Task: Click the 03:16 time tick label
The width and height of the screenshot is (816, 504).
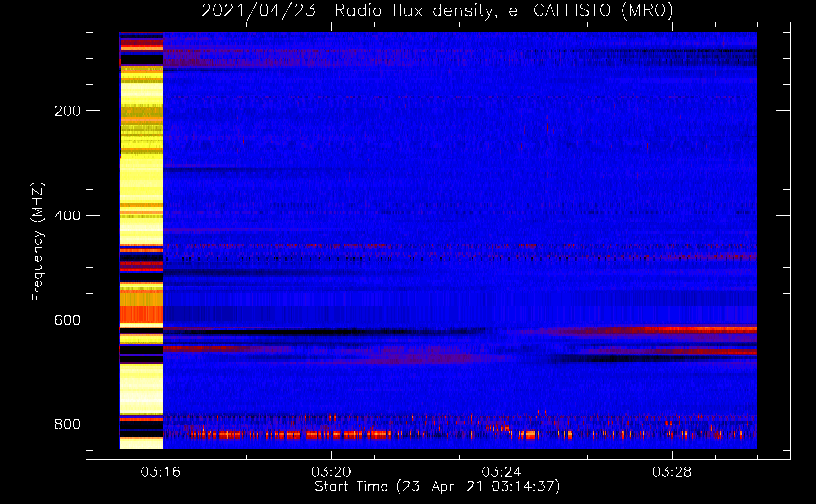Action: [x=161, y=472]
